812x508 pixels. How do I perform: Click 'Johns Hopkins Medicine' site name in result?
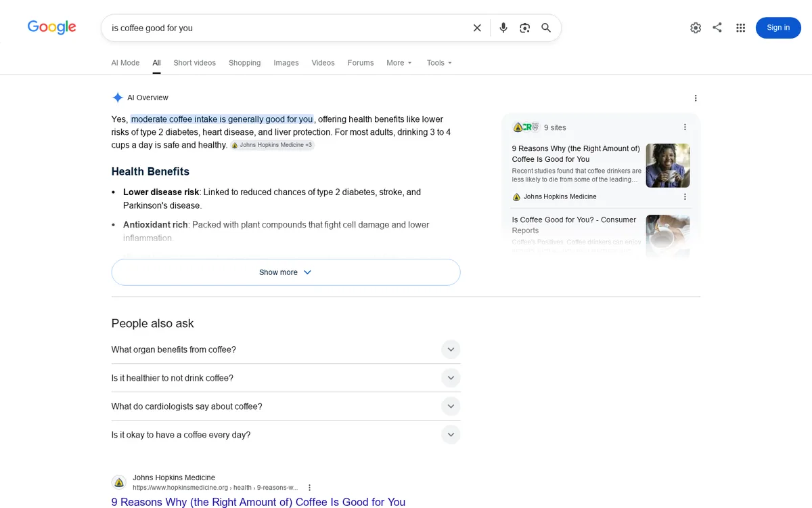(174, 478)
